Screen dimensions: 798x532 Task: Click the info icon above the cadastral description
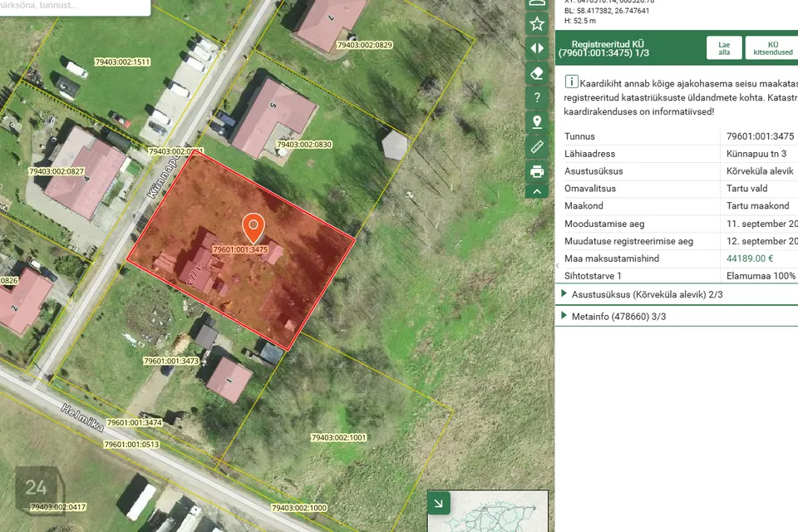point(571,81)
